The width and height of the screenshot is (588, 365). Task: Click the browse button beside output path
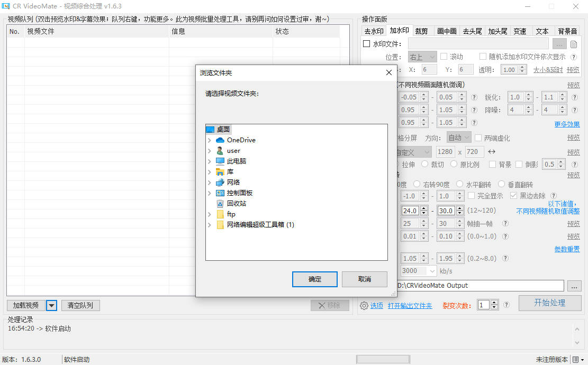[574, 286]
